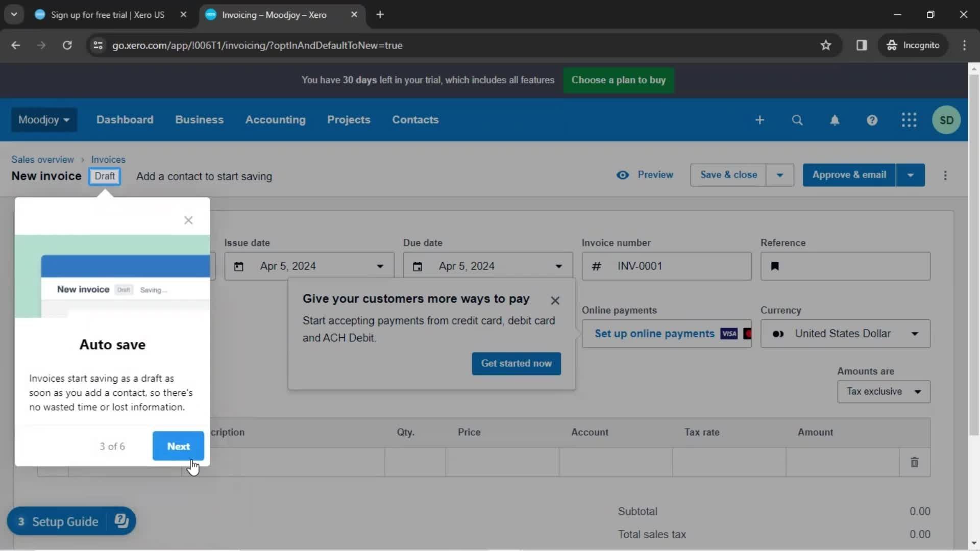Click the plus icon to create new item

pos(759,120)
